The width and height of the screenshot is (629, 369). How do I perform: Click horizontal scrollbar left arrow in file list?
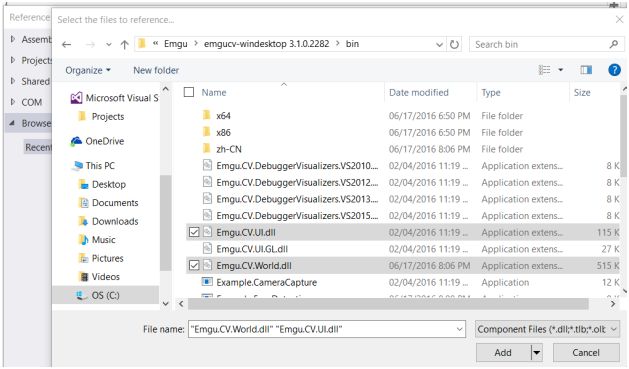coord(181,304)
